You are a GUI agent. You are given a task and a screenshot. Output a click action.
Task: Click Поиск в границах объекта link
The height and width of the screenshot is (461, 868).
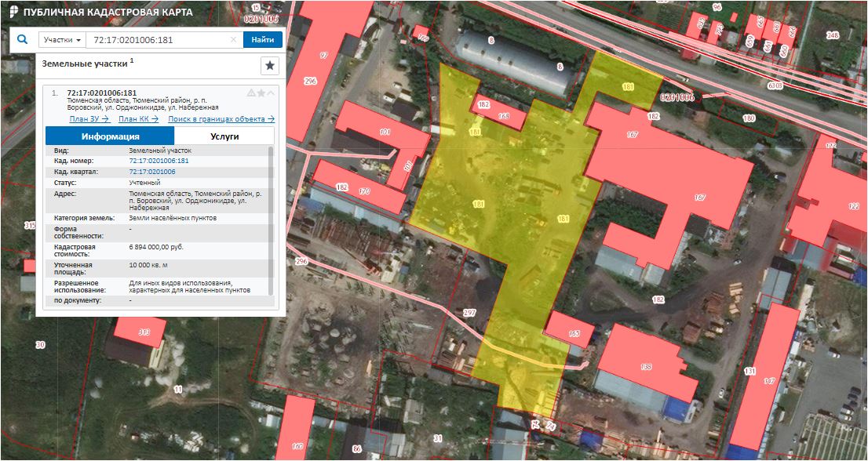point(221,119)
